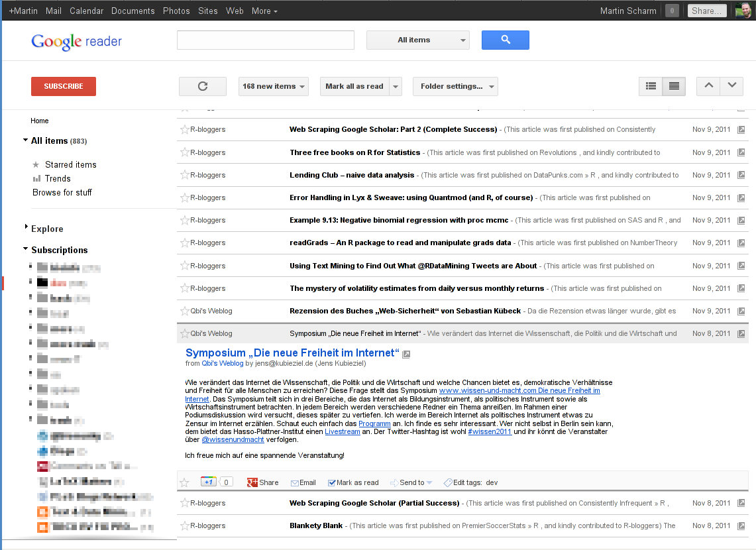This screenshot has width=756, height=550.
Task: Open Symposium article title in new window icon
Action: click(x=407, y=355)
